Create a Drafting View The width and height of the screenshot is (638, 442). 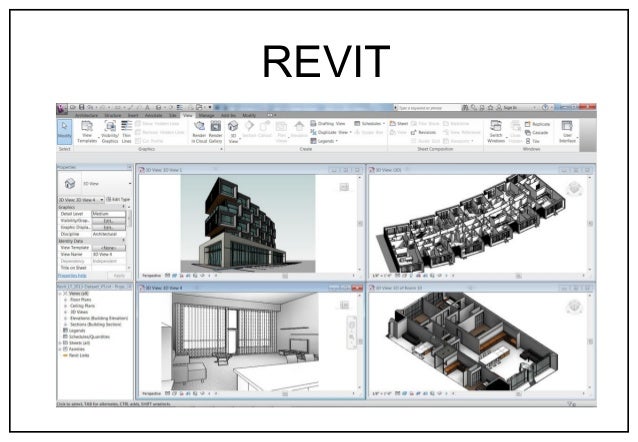pyautogui.click(x=328, y=123)
